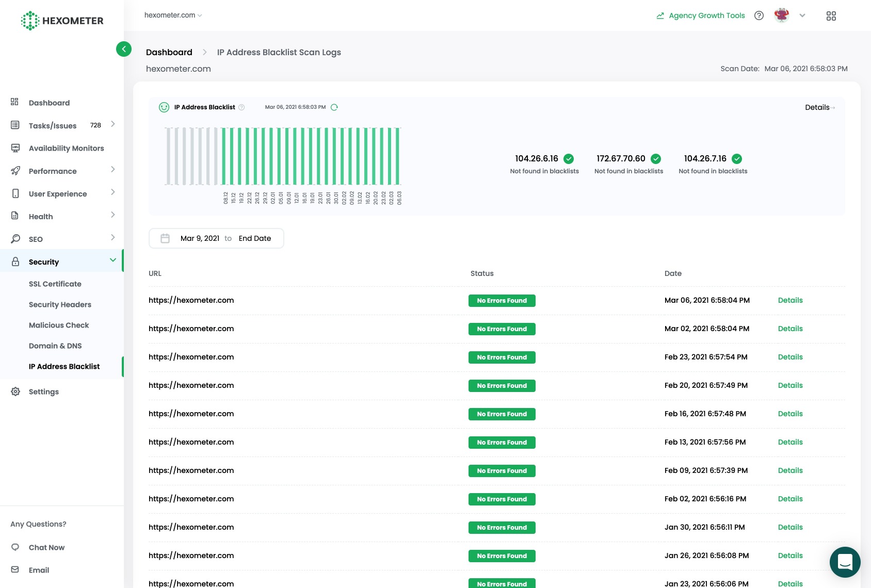The image size is (871, 588).
Task: Click the Mar 9, 2021 start date field
Action: 200,238
